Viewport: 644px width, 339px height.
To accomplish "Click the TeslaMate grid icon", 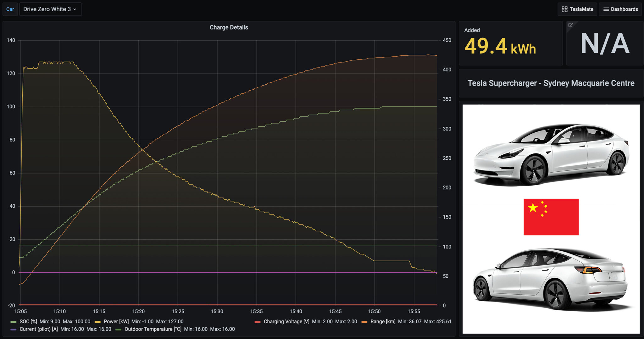I will [564, 9].
